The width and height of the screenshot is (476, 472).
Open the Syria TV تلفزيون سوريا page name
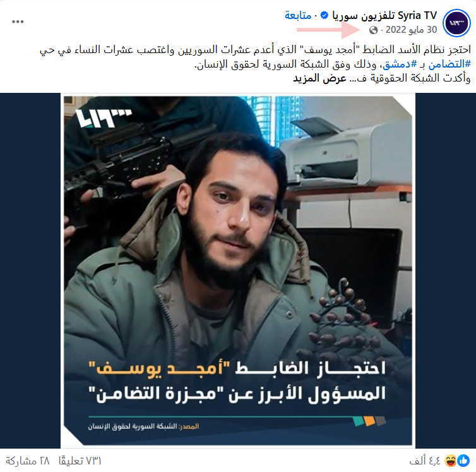pos(384,15)
